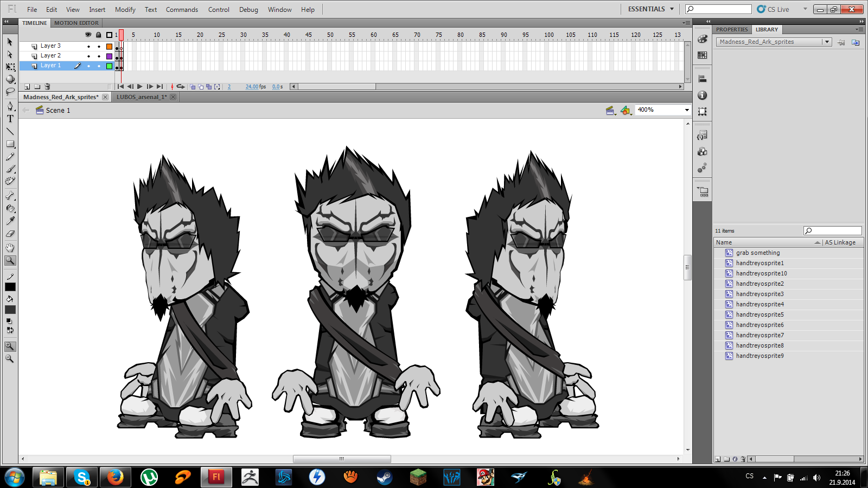This screenshot has width=868, height=488.
Task: Toggle Loop playback in timeline
Action: (x=181, y=87)
